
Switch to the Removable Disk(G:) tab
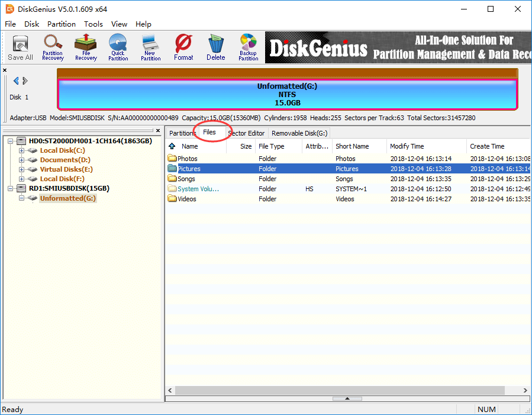299,133
